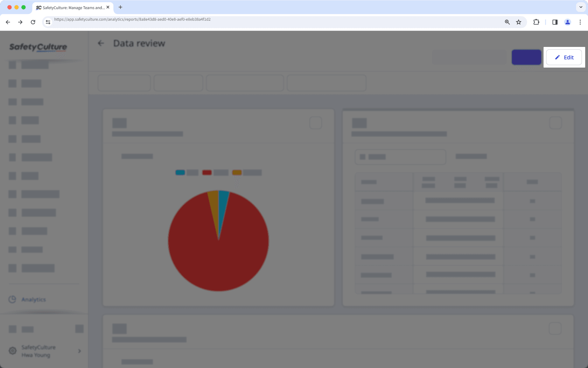Expand the SafetyCulture Hwa Young account chevron

click(x=79, y=351)
